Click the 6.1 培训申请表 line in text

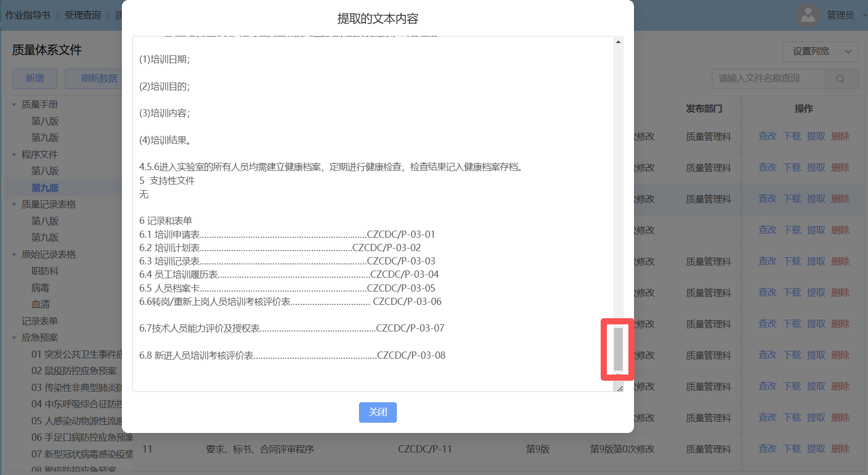pyautogui.click(x=287, y=234)
